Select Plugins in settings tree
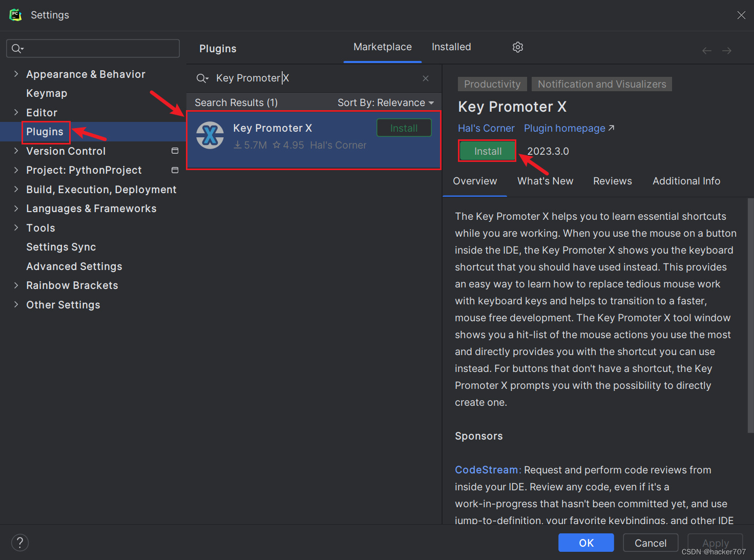754x560 pixels. click(45, 132)
